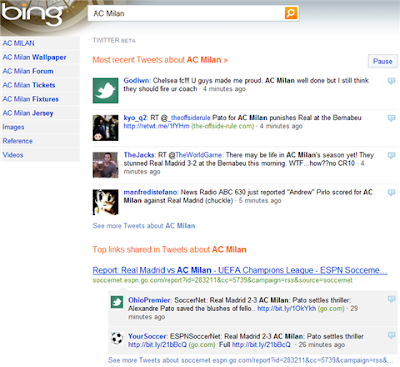Open Images results in sidebar
Image resolution: width=400 pixels, height=367 pixels.
(x=13, y=127)
